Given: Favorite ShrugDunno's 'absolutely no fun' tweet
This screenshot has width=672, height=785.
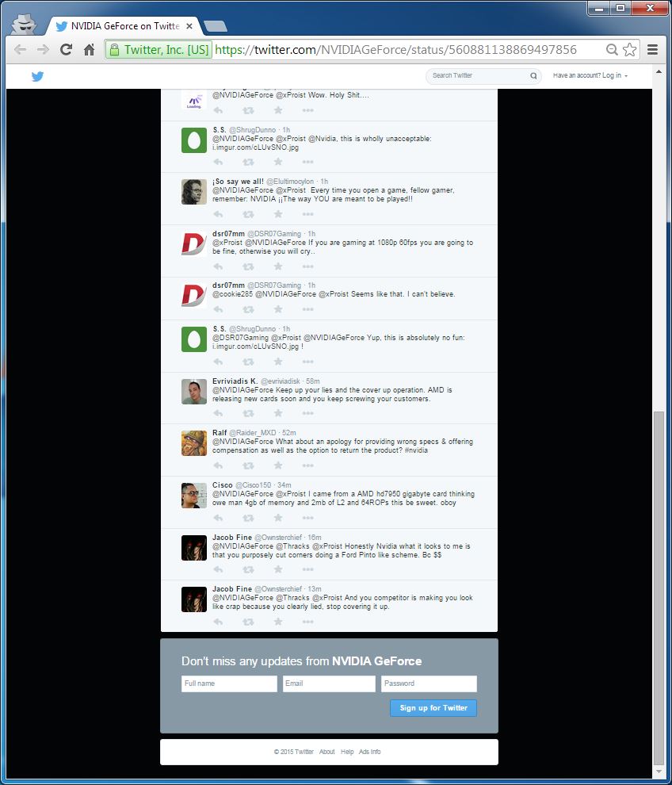Looking at the screenshot, I should click(x=278, y=362).
